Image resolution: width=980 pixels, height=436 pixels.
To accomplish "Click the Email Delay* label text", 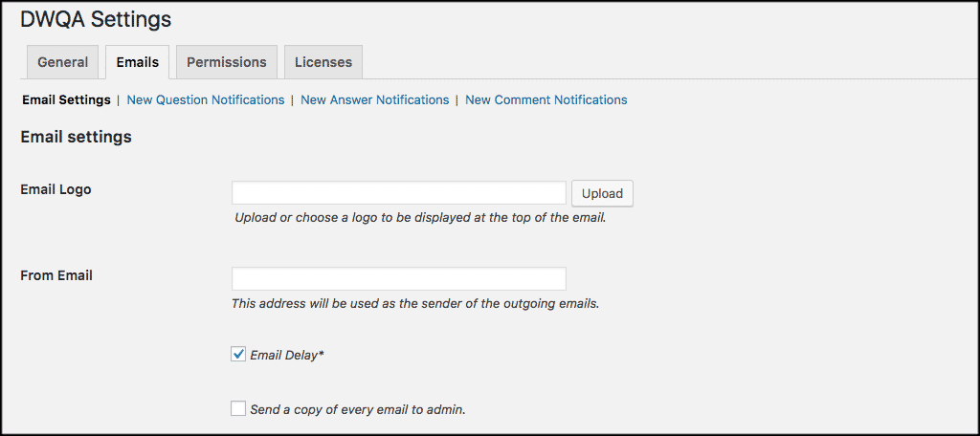I will click(x=287, y=356).
